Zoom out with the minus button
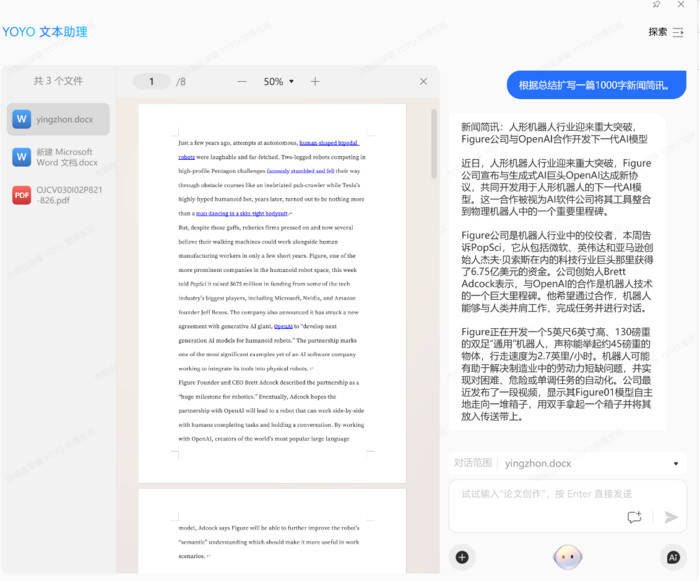The width and height of the screenshot is (700, 581). coord(242,82)
